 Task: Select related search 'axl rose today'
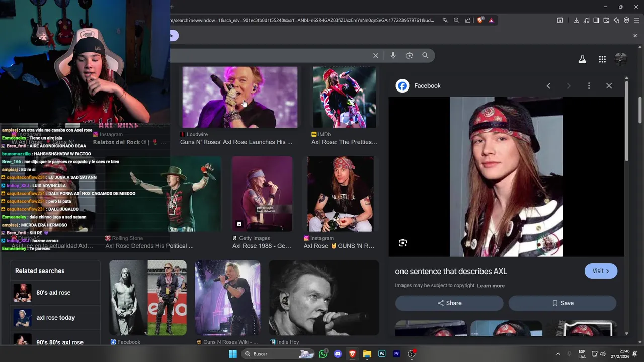[x=54, y=318]
